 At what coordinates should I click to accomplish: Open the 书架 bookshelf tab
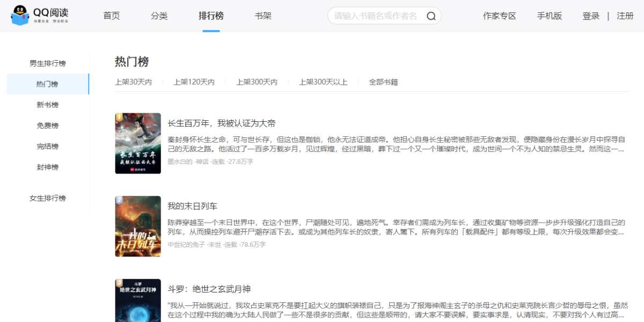point(263,16)
